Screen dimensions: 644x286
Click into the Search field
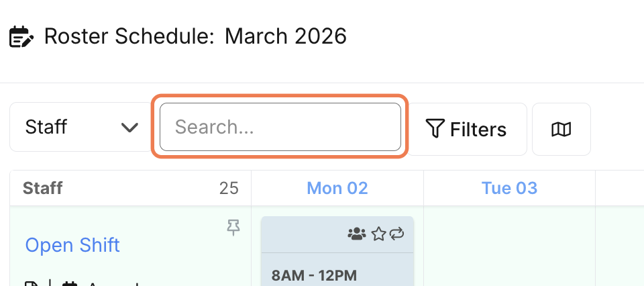coord(280,127)
